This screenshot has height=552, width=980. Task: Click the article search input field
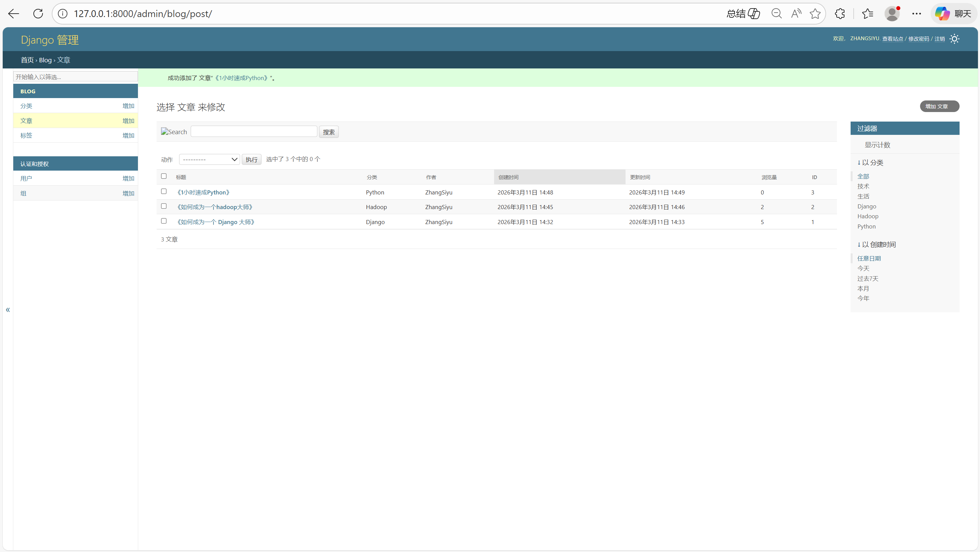coord(254,132)
